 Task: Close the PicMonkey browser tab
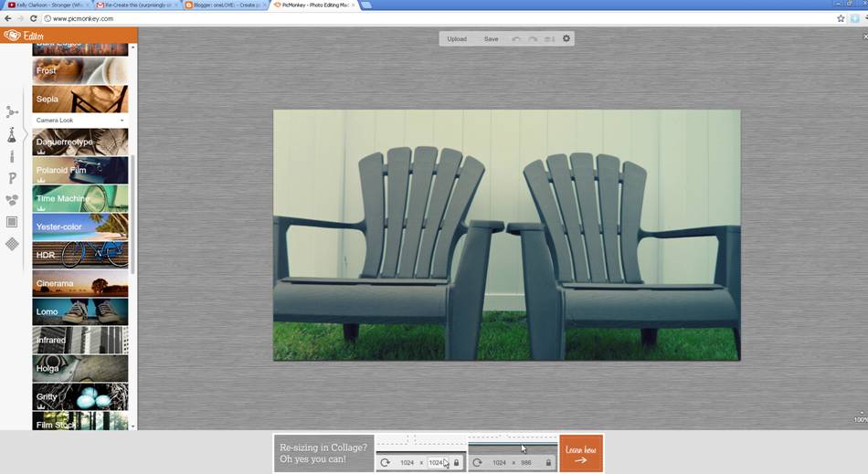tap(354, 5)
